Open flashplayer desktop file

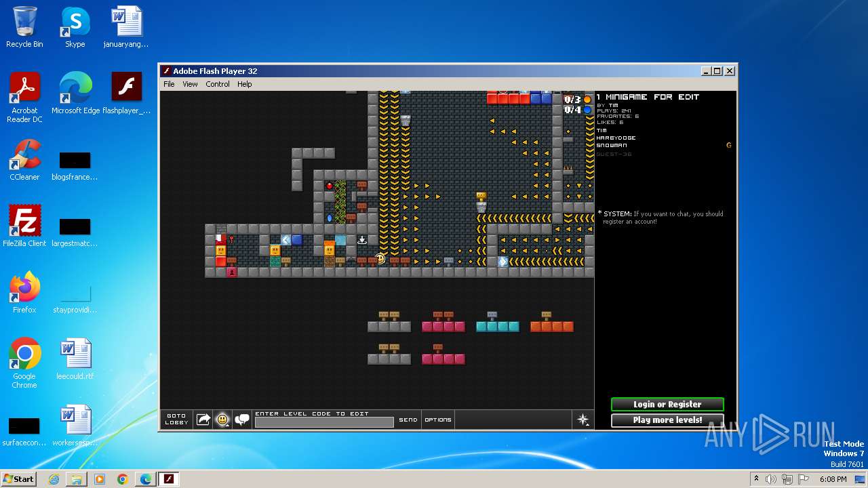click(126, 94)
